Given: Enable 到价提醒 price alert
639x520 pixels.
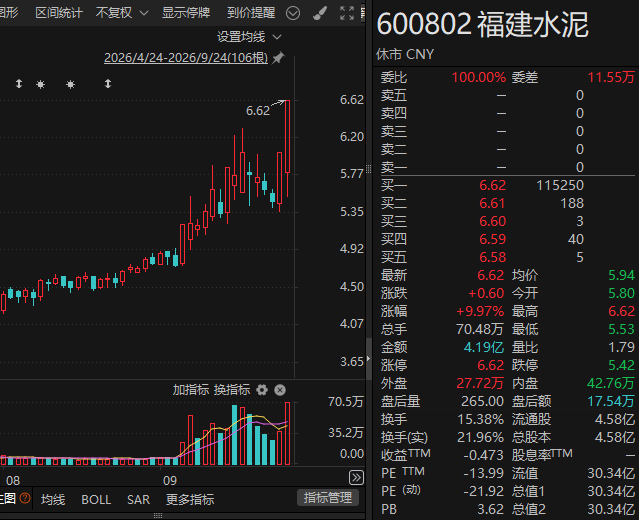Looking at the screenshot, I should tap(251, 13).
